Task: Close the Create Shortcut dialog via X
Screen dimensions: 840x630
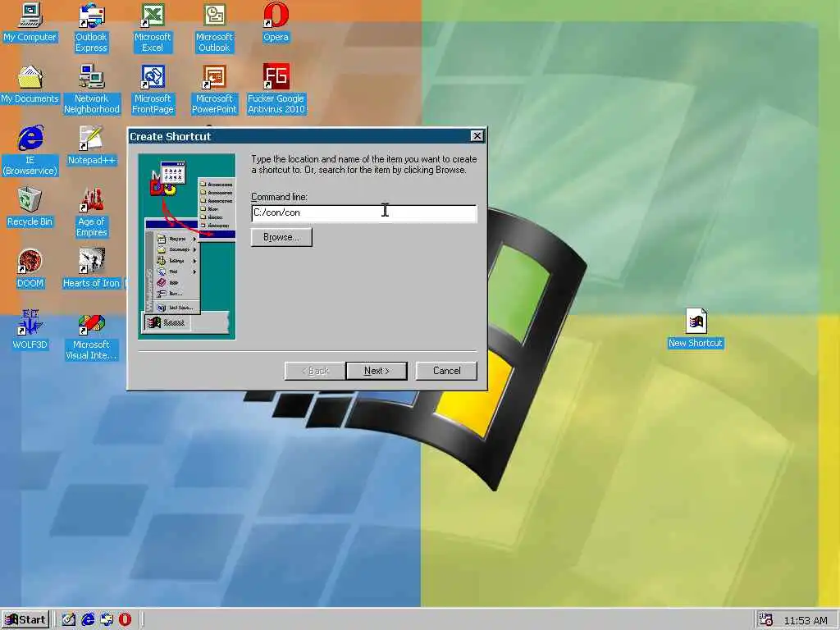Action: point(477,136)
